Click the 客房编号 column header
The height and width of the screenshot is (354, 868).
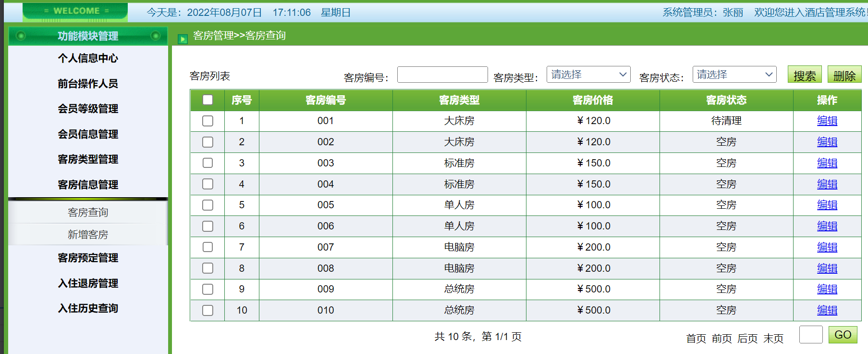pos(326,100)
